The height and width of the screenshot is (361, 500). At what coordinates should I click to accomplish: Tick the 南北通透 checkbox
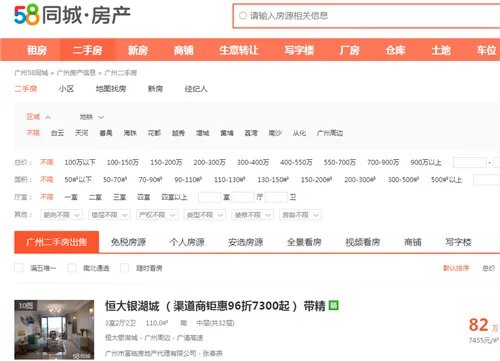[71, 268]
